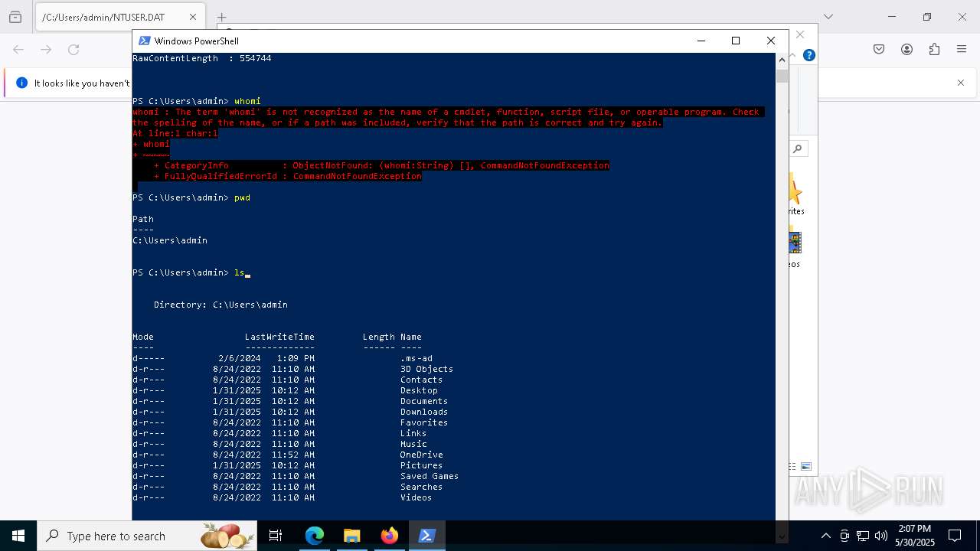980x551 pixels.
Task: Launch Microsoft Edge from the taskbar
Action: point(315,536)
